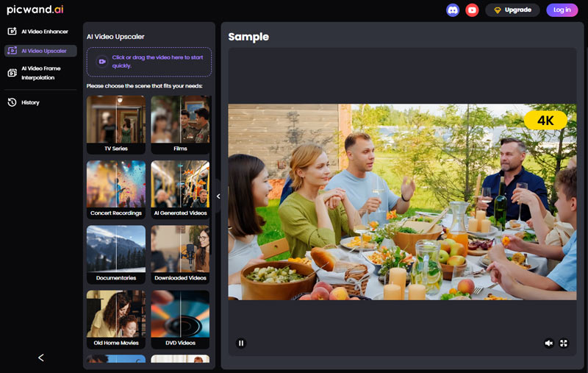This screenshot has height=373, width=588.
Task: Open AI Video Enhancer from sidebar
Action: [x=40, y=32]
